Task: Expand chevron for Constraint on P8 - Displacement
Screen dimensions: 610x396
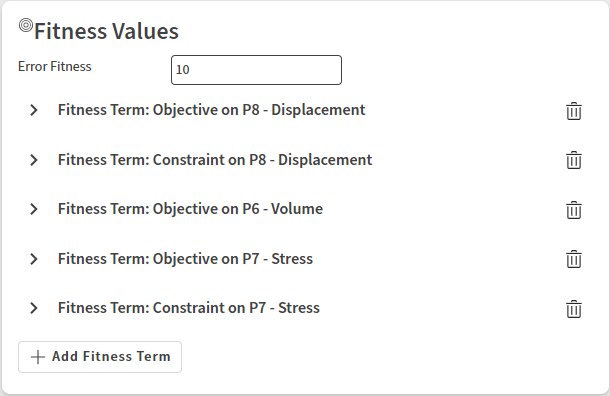Action: tap(34, 160)
